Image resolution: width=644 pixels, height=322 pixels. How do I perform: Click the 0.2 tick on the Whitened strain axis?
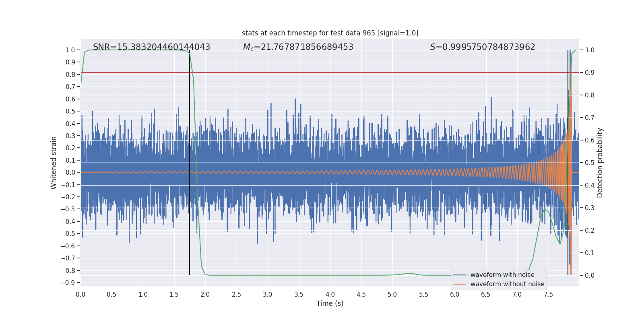click(x=70, y=148)
